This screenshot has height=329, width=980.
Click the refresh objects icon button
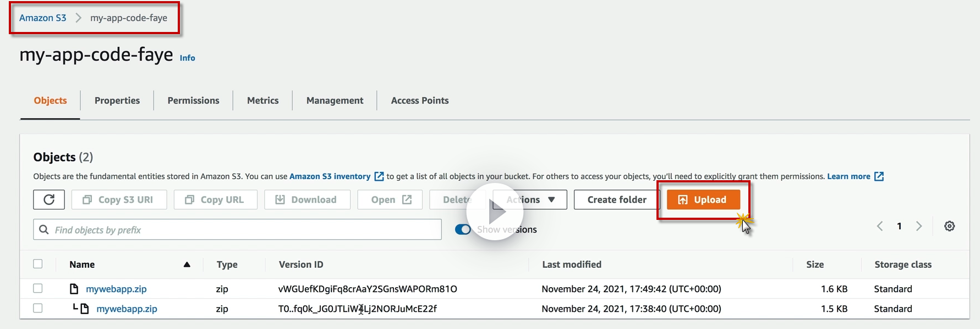coord(49,199)
